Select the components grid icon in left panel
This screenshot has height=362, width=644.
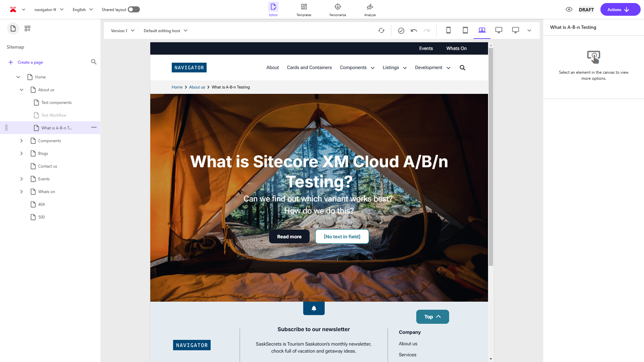28,28
